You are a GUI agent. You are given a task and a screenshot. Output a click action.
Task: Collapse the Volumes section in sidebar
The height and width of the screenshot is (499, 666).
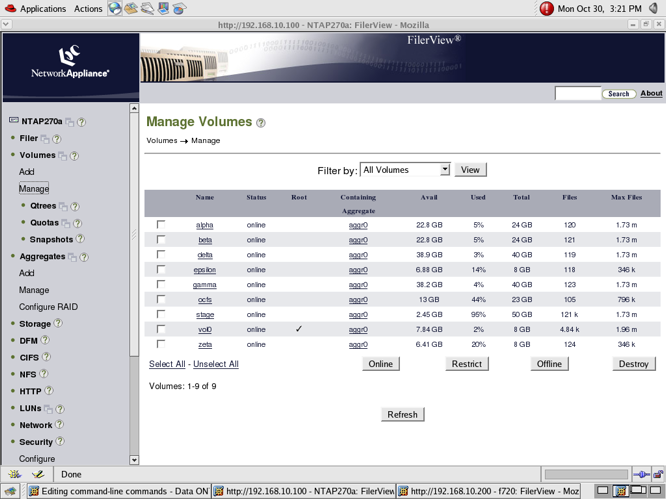[37, 155]
